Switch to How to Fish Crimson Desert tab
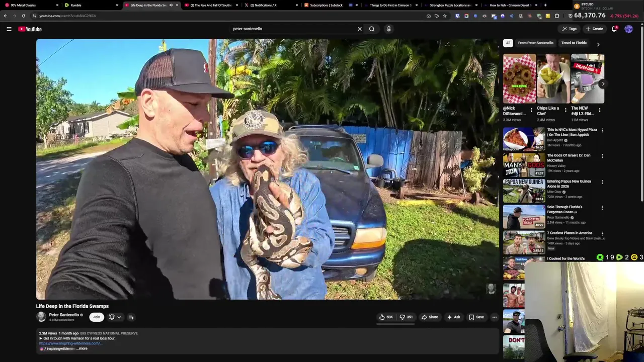The width and height of the screenshot is (644, 362). [511, 5]
